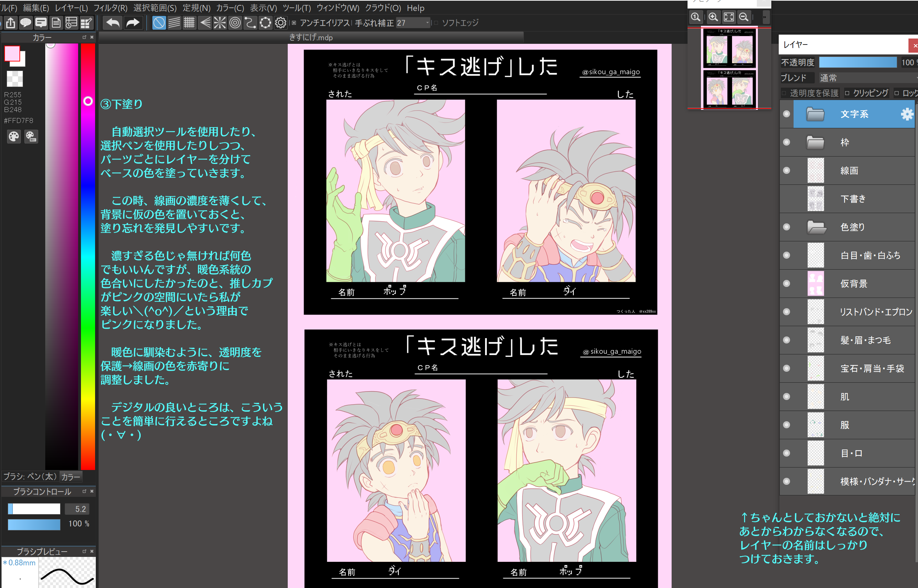
Task: Choose the concentric circle snap icon
Action: coord(235,23)
